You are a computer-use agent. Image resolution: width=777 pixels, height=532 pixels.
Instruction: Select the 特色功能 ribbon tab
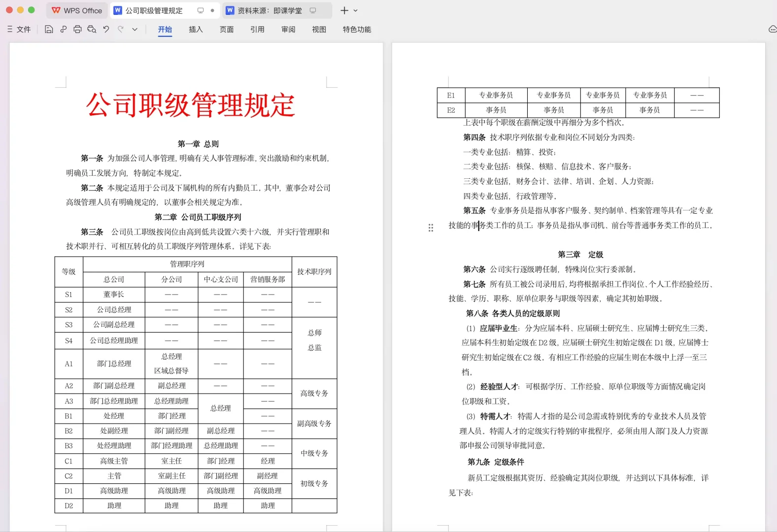coord(357,30)
